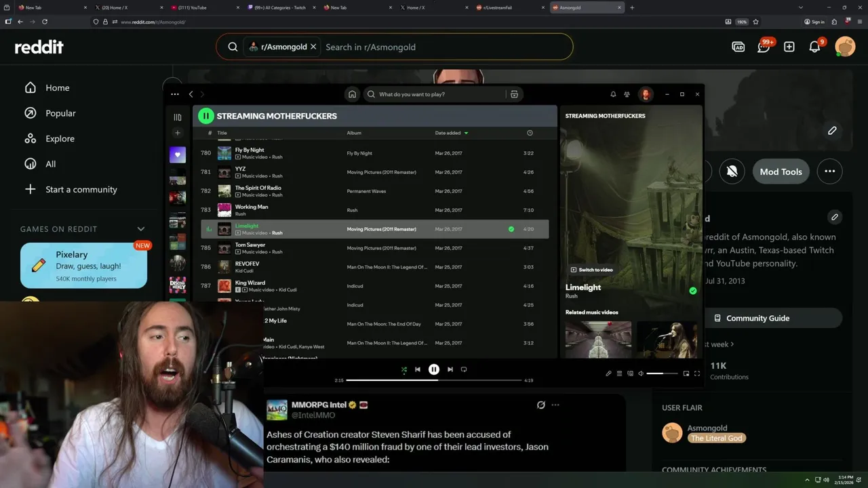Sort by duration clock column header
This screenshot has height=488, width=868.
coord(530,133)
